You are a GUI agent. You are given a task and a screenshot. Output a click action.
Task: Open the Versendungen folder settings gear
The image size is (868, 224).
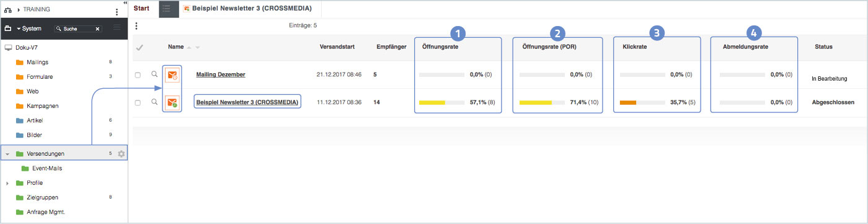pyautogui.click(x=122, y=153)
